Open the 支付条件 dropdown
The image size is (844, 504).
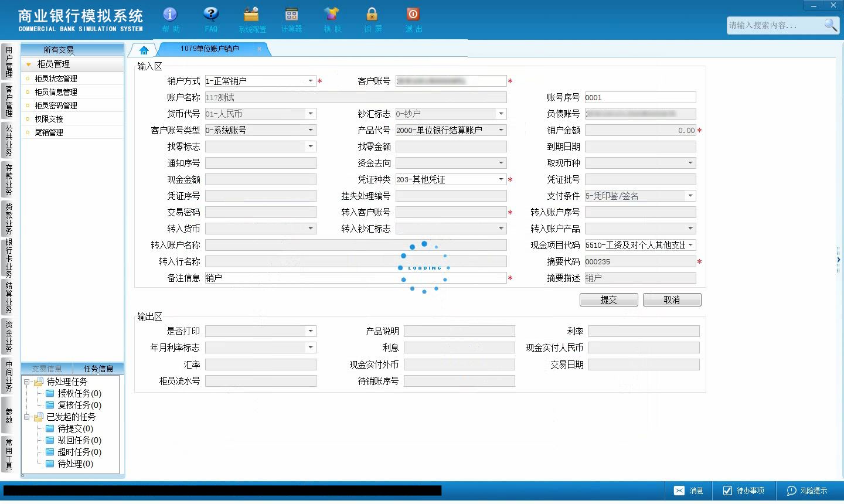(x=690, y=196)
